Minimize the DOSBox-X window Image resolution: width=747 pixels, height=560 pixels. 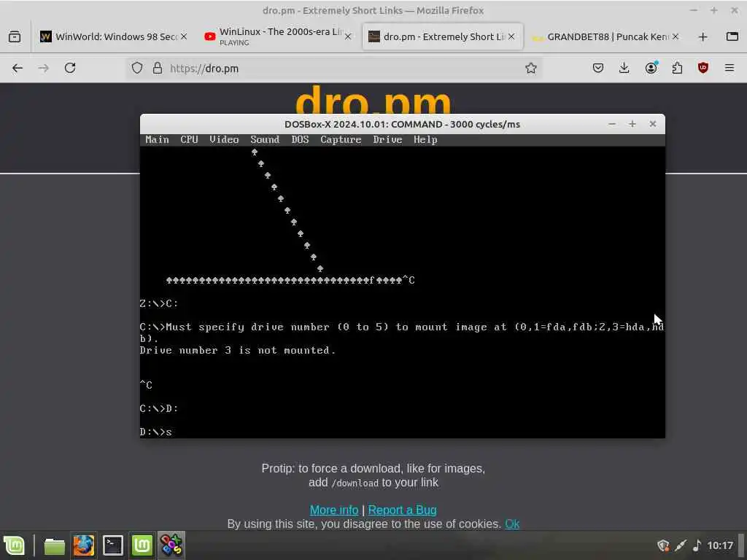click(x=612, y=124)
